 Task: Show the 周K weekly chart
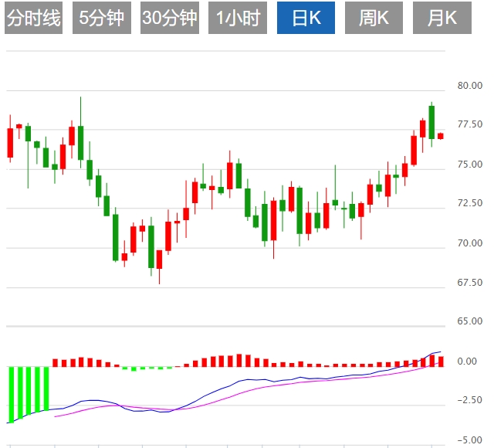pyautogui.click(x=374, y=19)
